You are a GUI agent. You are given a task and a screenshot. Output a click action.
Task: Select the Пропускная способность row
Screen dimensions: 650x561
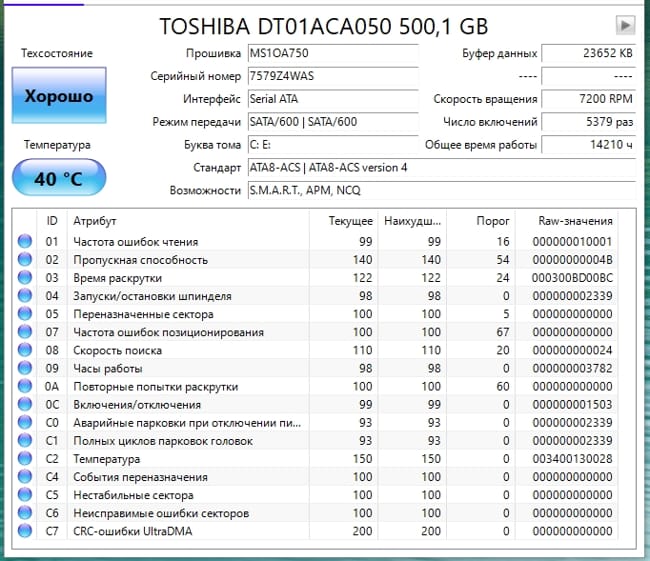(315, 260)
